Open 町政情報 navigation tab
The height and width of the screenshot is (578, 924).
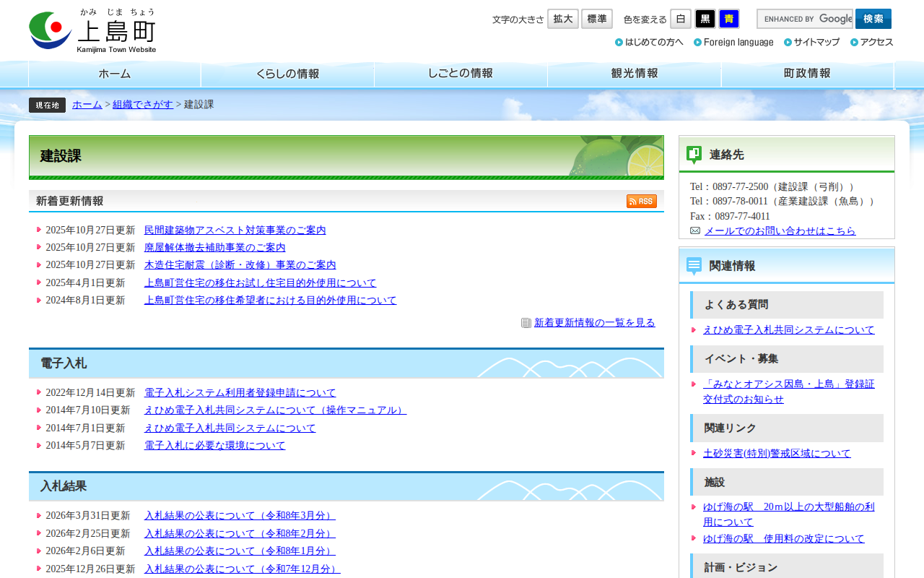point(808,74)
